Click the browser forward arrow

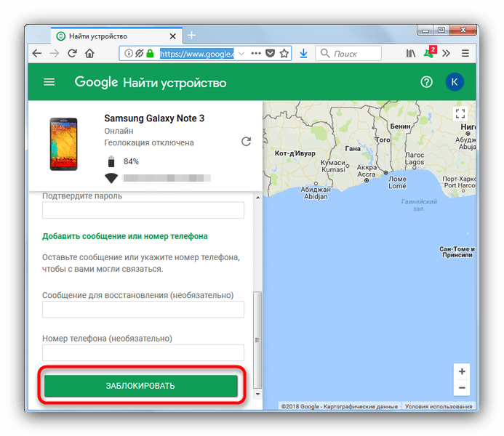(55, 53)
